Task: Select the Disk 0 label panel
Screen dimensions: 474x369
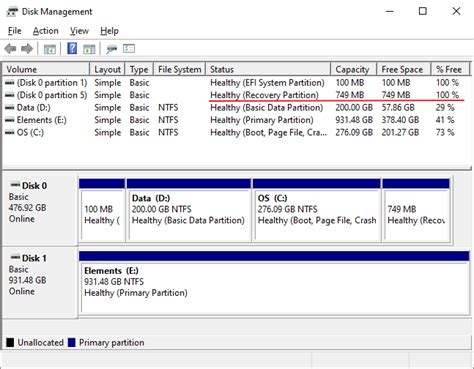Action: click(x=40, y=209)
